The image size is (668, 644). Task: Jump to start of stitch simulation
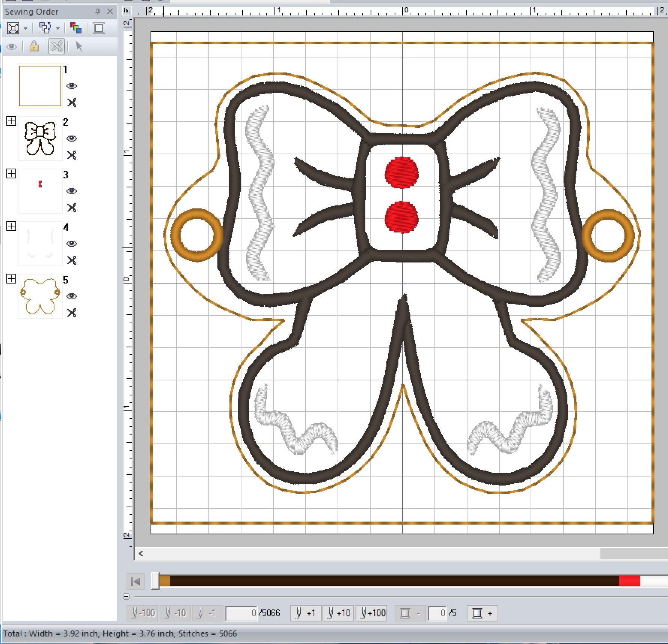pos(136,582)
